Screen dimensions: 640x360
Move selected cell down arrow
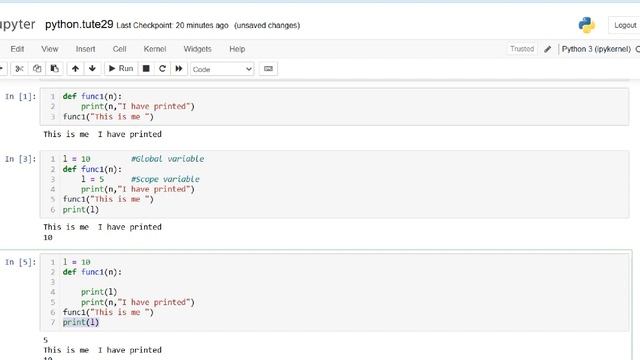[x=92, y=69]
